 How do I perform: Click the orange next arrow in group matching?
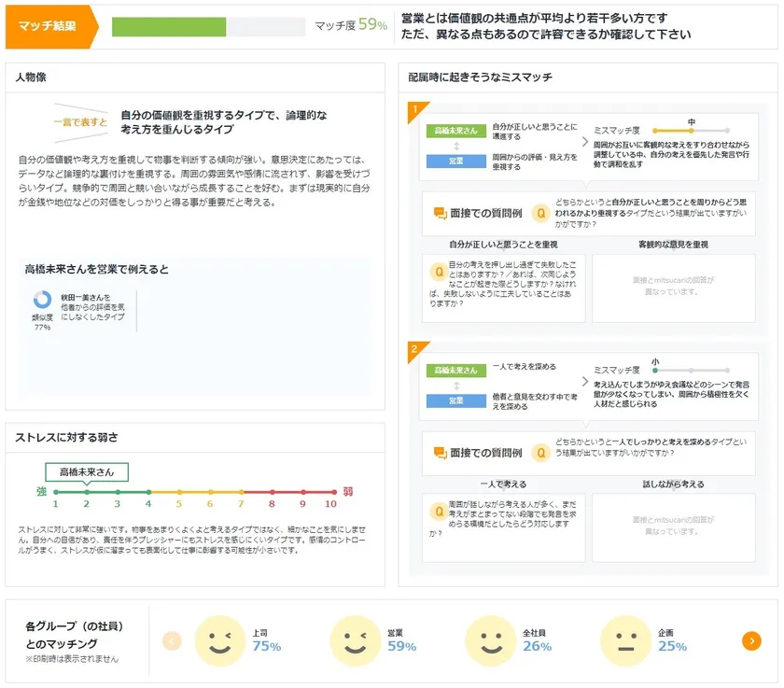751,640
